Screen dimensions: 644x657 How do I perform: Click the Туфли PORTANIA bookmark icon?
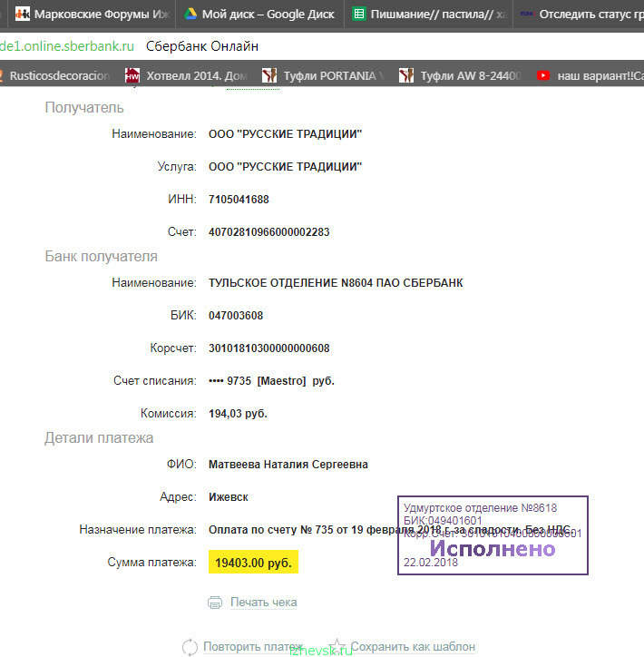(x=269, y=76)
